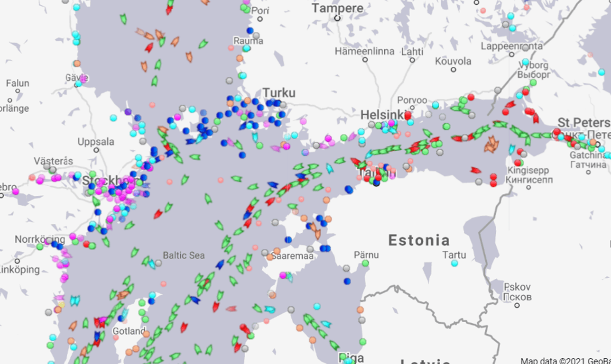Viewport: 611px width, 364px height.
Task: Click the cyan marker below Rauma label
Action: [246, 48]
